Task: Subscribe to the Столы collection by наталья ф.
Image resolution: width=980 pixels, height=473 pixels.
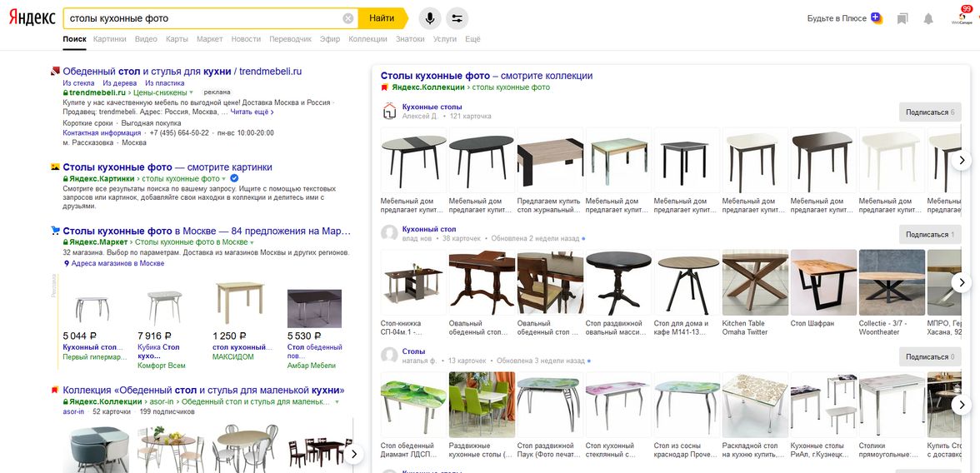Action: pyautogui.click(x=930, y=356)
